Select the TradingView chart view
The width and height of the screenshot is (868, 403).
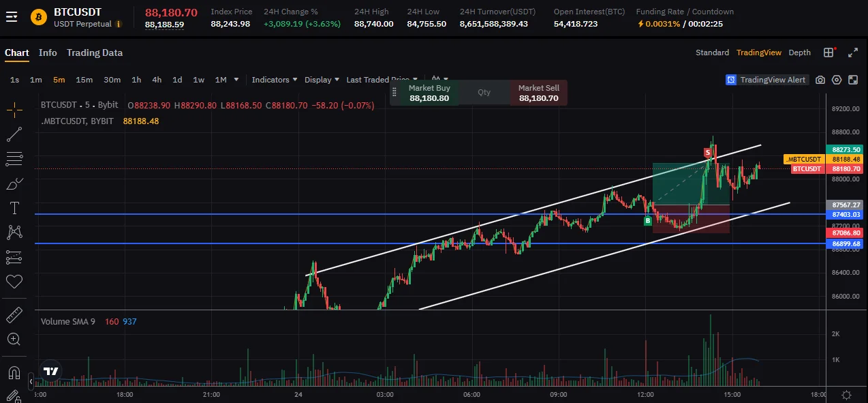[759, 53]
